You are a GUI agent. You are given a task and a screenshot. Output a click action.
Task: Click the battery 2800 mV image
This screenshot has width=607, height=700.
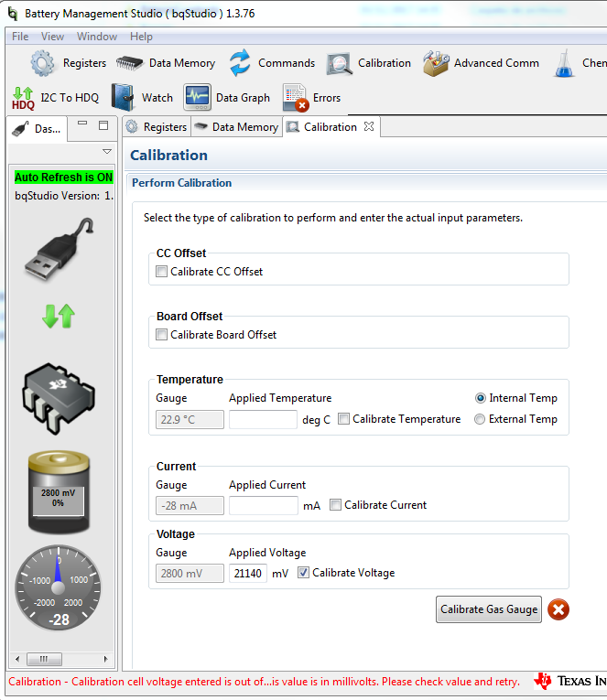tap(59, 492)
